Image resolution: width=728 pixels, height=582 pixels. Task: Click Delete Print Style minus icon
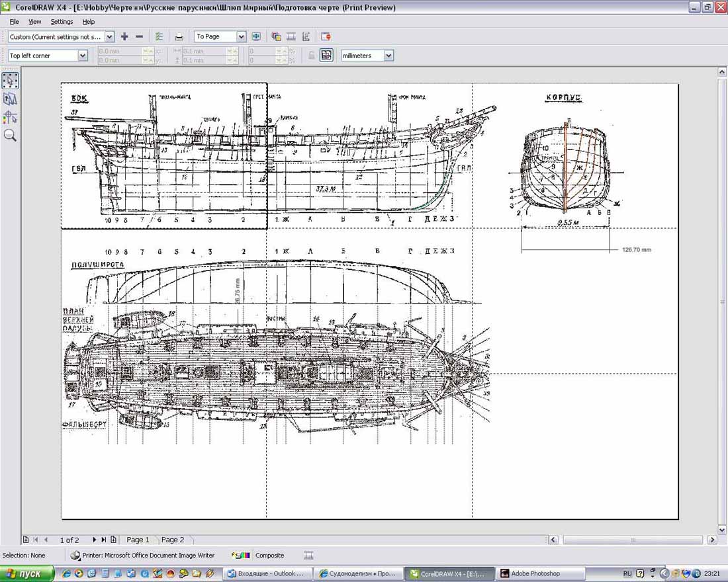pyautogui.click(x=139, y=37)
